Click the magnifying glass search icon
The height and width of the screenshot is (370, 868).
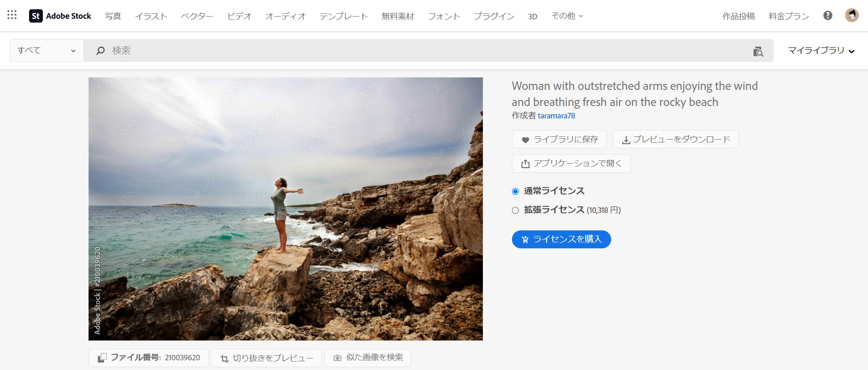point(101,50)
